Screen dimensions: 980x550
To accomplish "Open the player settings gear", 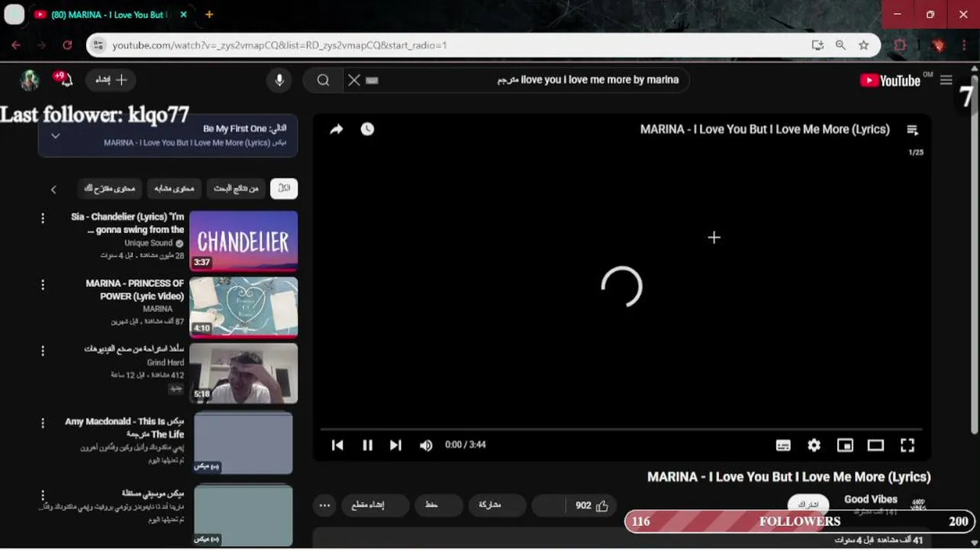I will [x=814, y=445].
